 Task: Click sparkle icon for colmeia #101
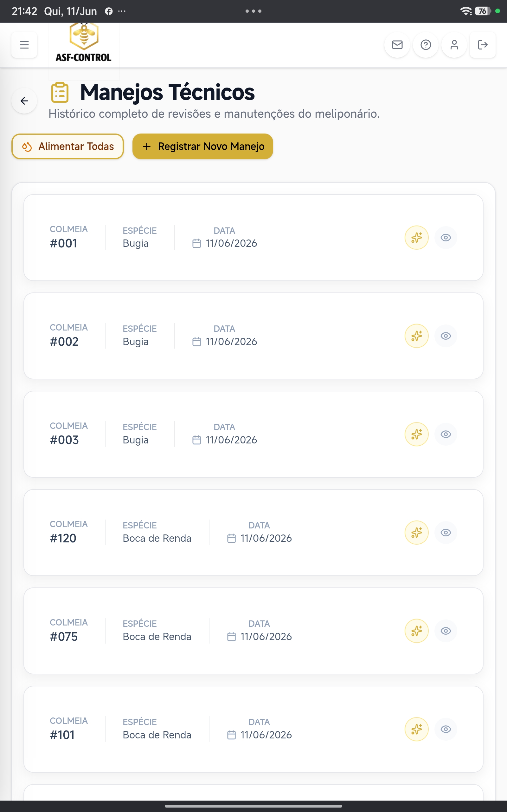coord(417,729)
